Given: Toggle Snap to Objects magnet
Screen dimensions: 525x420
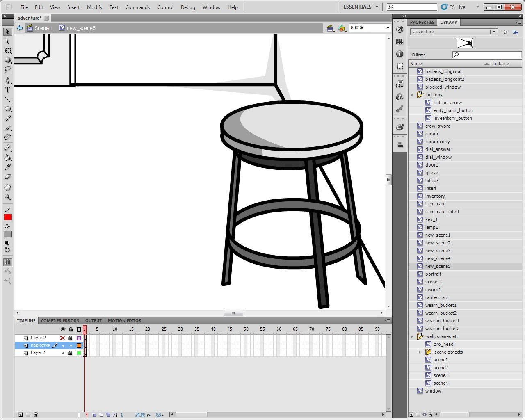Looking at the screenshot, I should point(7,262).
